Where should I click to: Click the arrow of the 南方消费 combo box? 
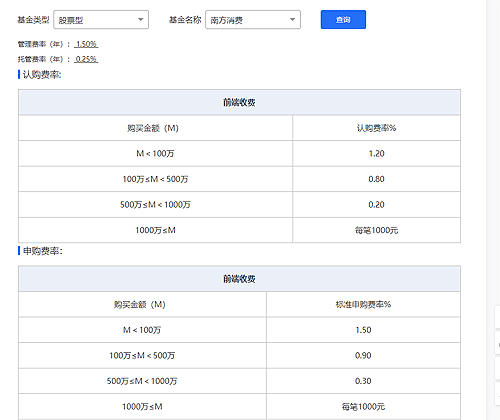click(292, 20)
